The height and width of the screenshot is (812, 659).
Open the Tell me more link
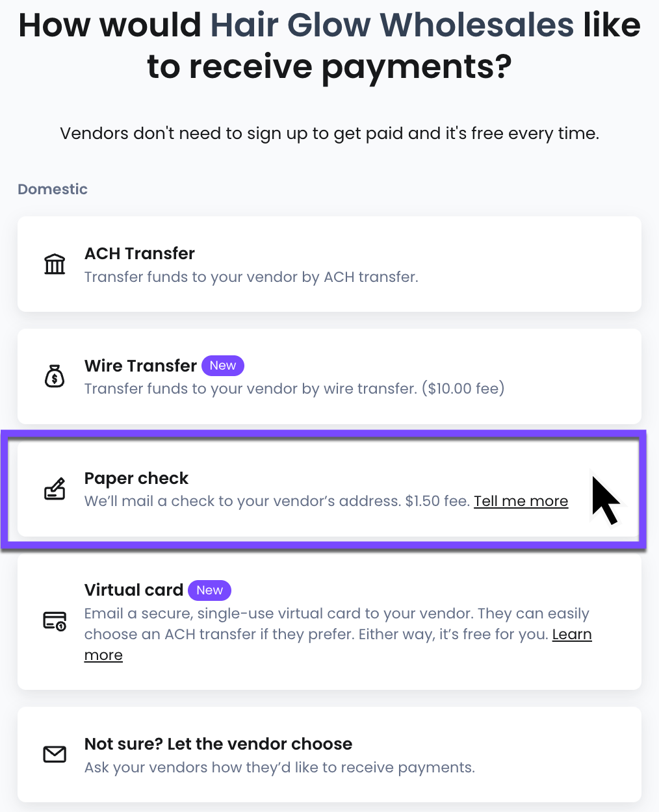(x=521, y=501)
